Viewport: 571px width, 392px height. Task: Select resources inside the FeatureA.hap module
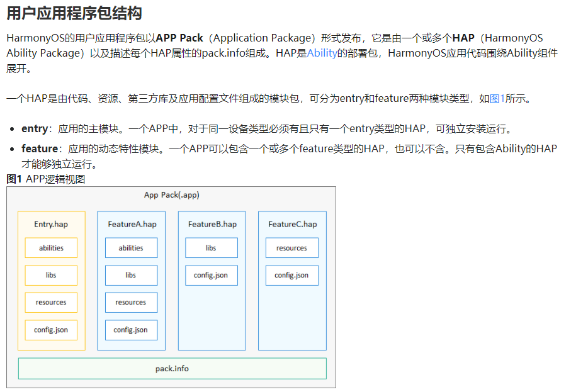click(131, 303)
